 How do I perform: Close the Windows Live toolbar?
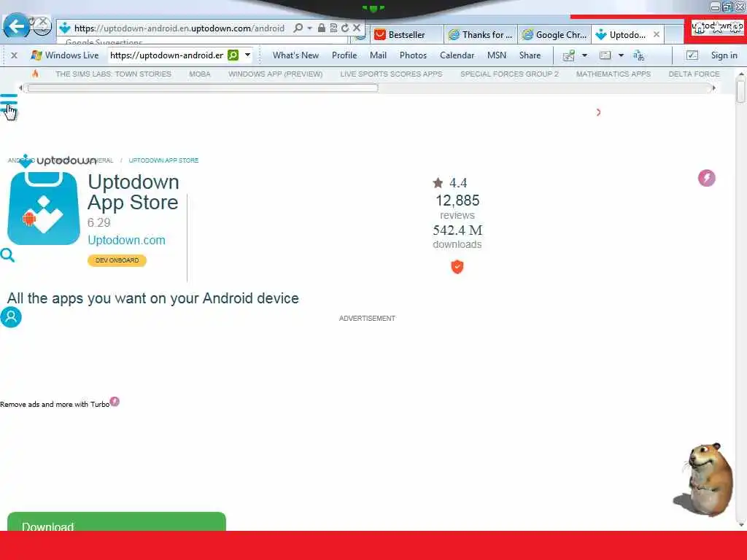click(x=15, y=55)
